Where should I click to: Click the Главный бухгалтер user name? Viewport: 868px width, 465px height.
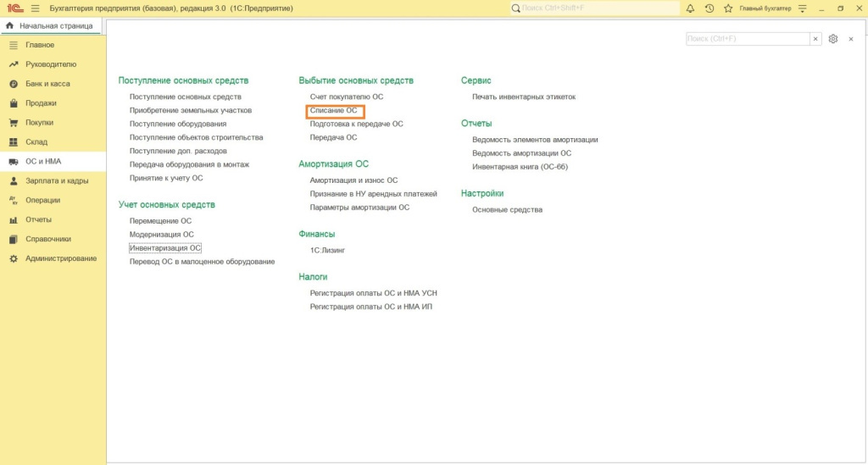(765, 8)
